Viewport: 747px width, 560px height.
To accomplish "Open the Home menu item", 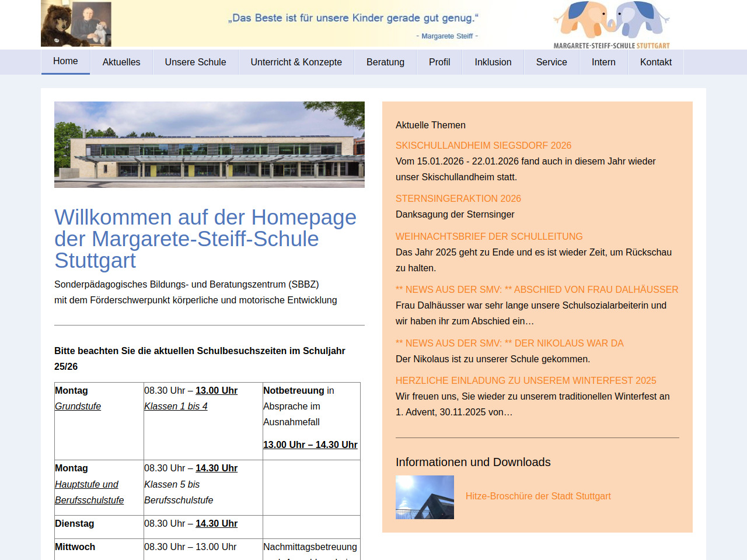I will pos(65,61).
